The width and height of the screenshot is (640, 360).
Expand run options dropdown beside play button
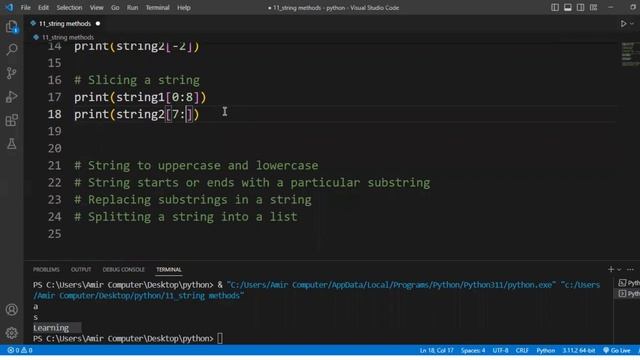[x=632, y=24]
